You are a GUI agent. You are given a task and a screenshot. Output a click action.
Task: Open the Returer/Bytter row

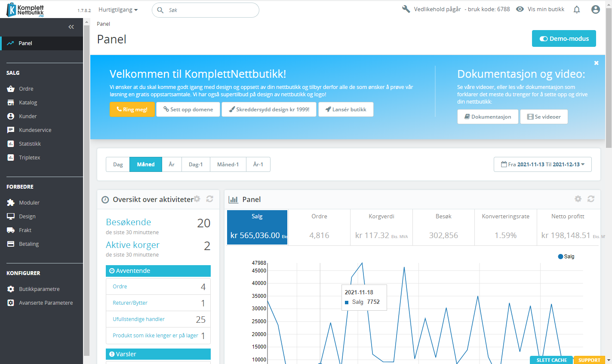[158, 303]
